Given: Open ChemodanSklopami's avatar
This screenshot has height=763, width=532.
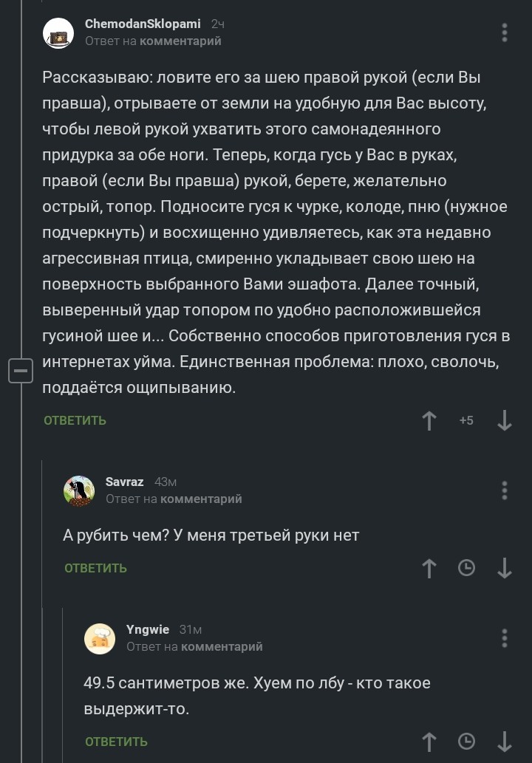Looking at the screenshot, I should click(58, 33).
